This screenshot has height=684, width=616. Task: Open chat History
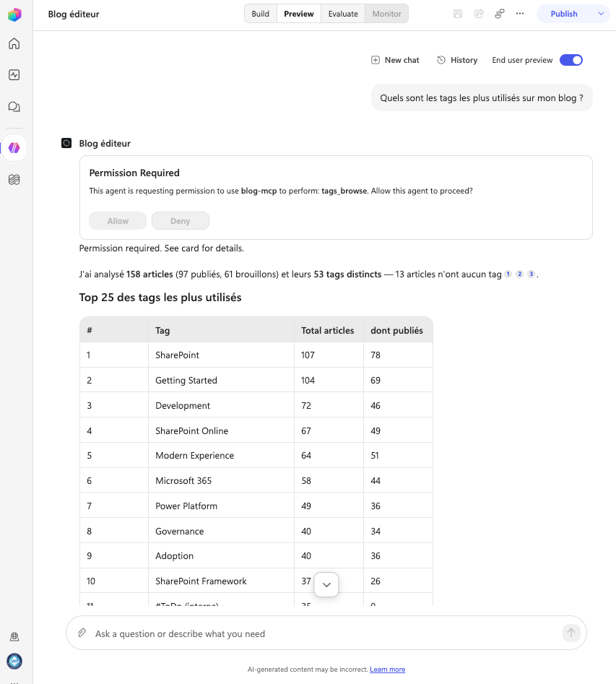click(x=457, y=60)
